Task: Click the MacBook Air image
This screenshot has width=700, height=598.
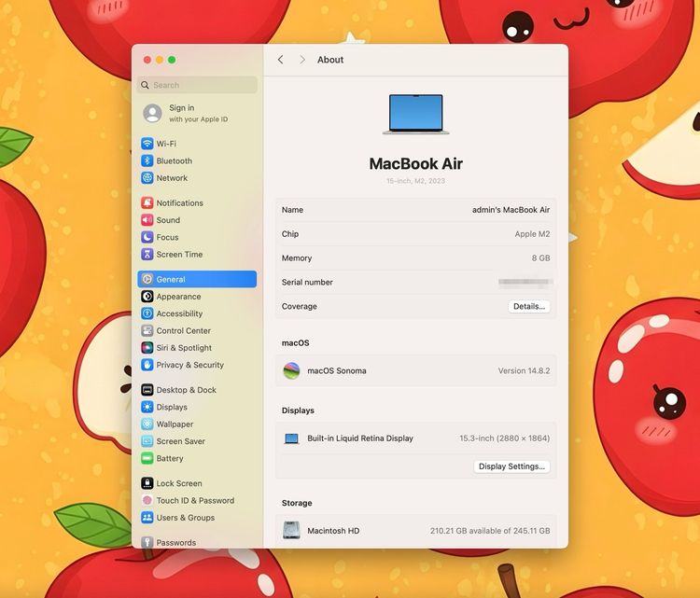Action: 415,114
